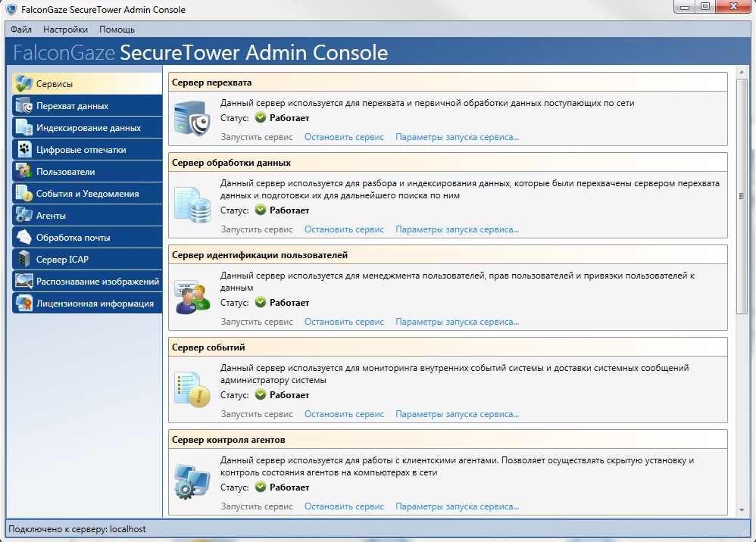The height and width of the screenshot is (542, 756).
Task: Click the Сервер идентификации пользователей people icon
Action: pyautogui.click(x=192, y=297)
